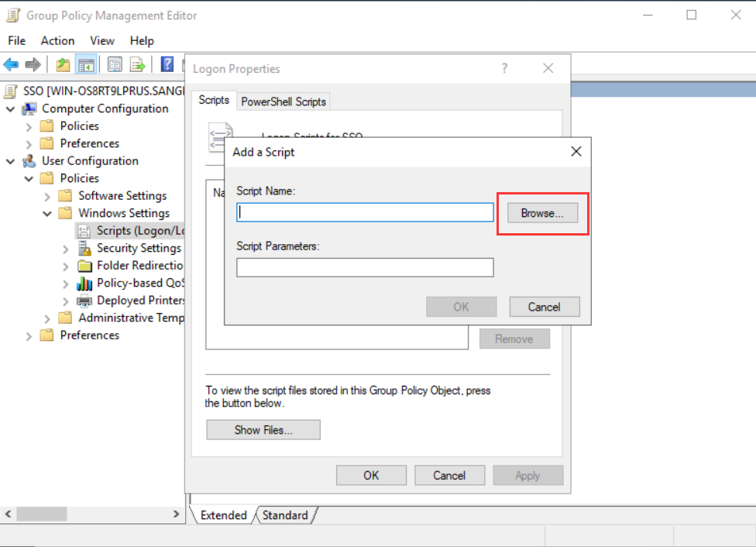
Task: Expand the Folder Redirection node
Action: (x=66, y=266)
